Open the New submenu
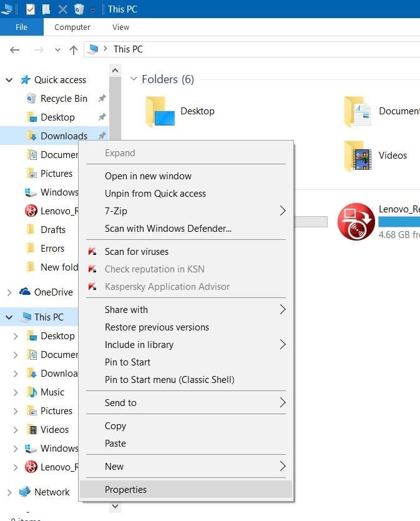The image size is (420, 521). (186, 467)
